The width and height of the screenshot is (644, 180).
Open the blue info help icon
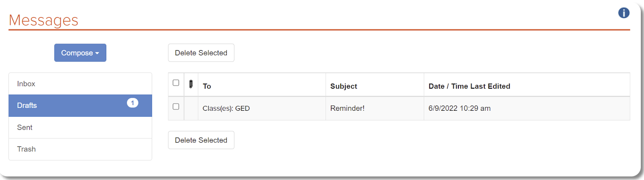click(x=623, y=13)
